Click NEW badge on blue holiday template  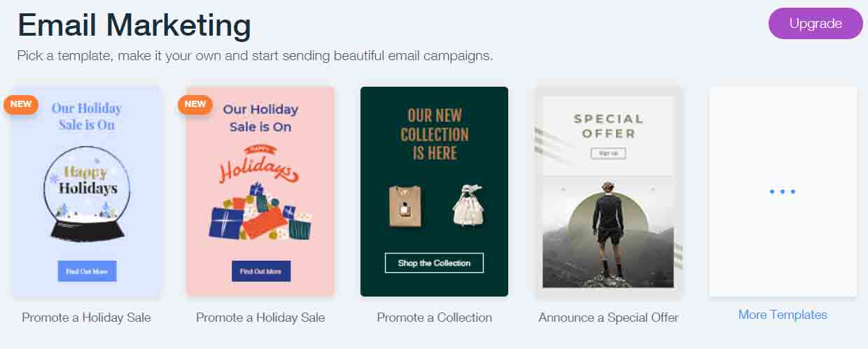tap(21, 104)
